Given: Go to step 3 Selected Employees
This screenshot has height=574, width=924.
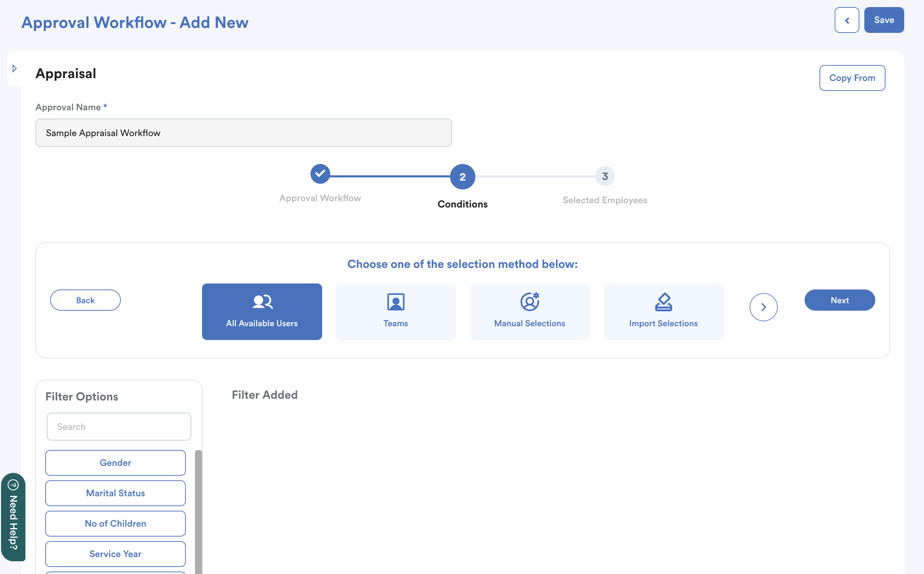Looking at the screenshot, I should coord(605,176).
